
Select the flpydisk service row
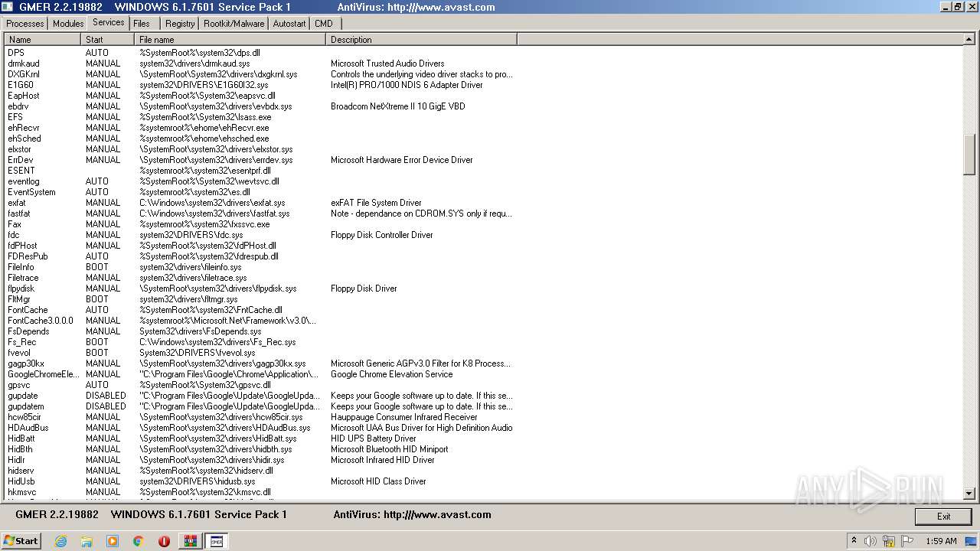260,289
